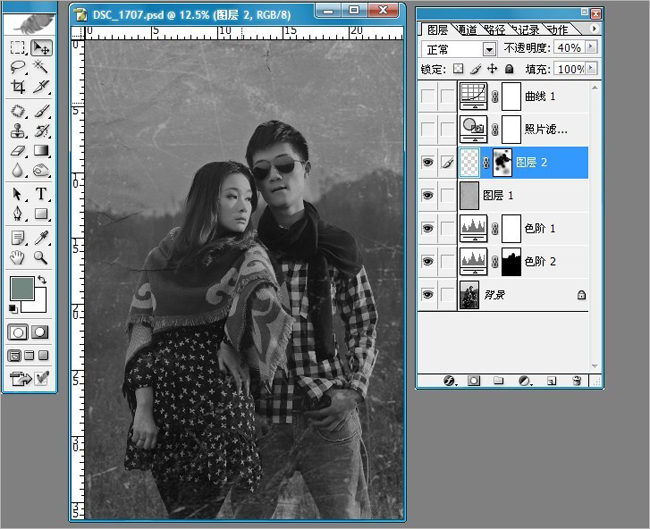Toggle lock transparent pixels
650x529 pixels.
click(458, 68)
